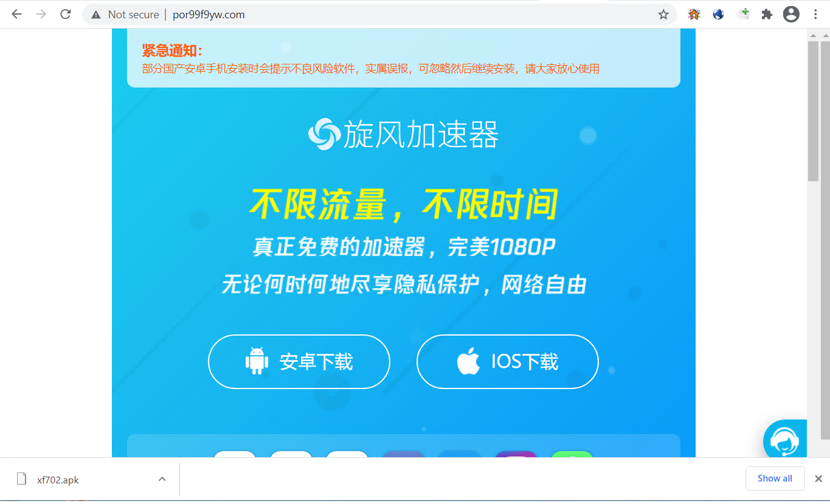The height and width of the screenshot is (504, 830).
Task: Click the IOS下载 download button
Action: (508, 362)
